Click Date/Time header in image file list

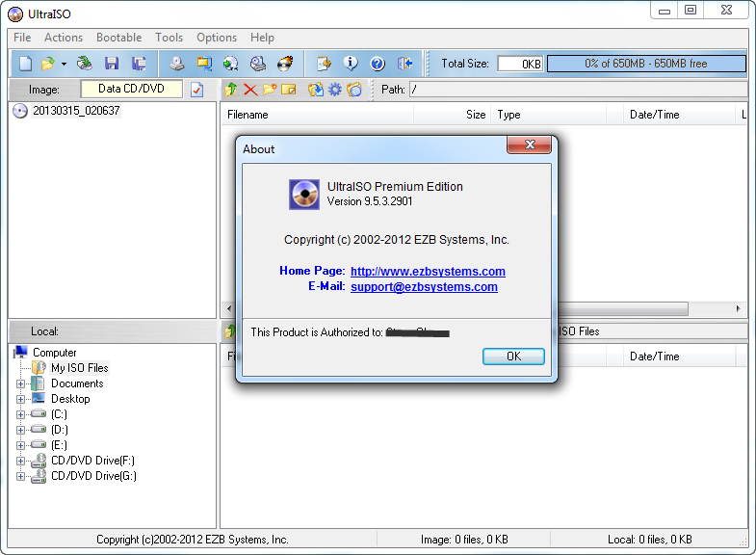click(679, 115)
